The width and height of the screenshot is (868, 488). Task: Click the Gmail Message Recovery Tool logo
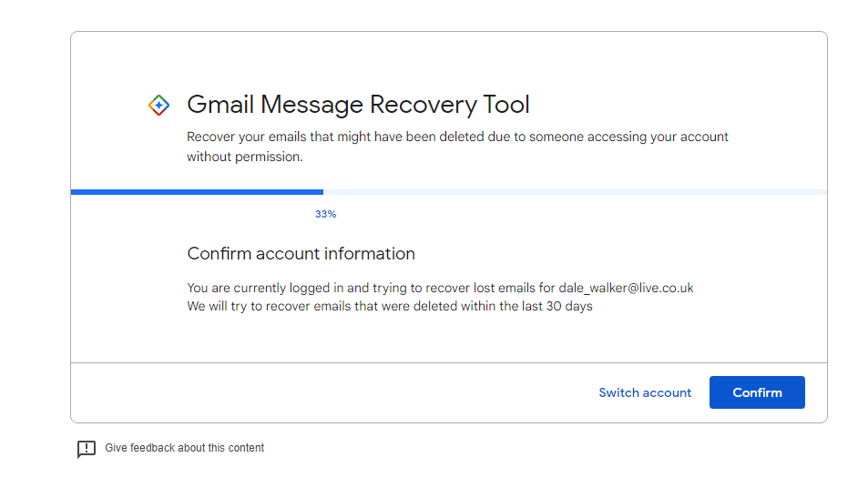coord(158,105)
